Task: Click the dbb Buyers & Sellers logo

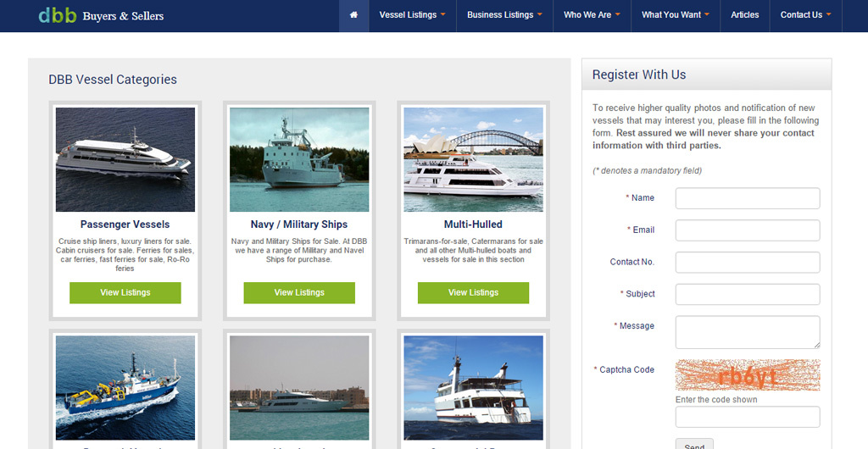Action: (x=101, y=15)
